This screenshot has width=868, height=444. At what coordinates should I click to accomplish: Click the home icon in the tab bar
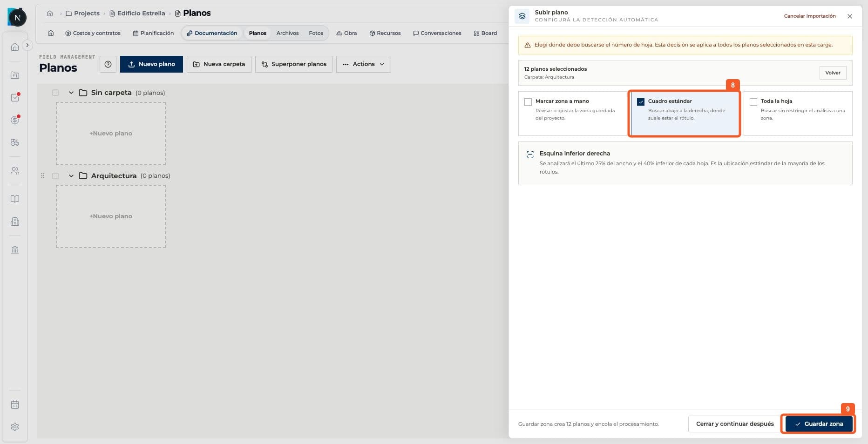pyautogui.click(x=51, y=33)
